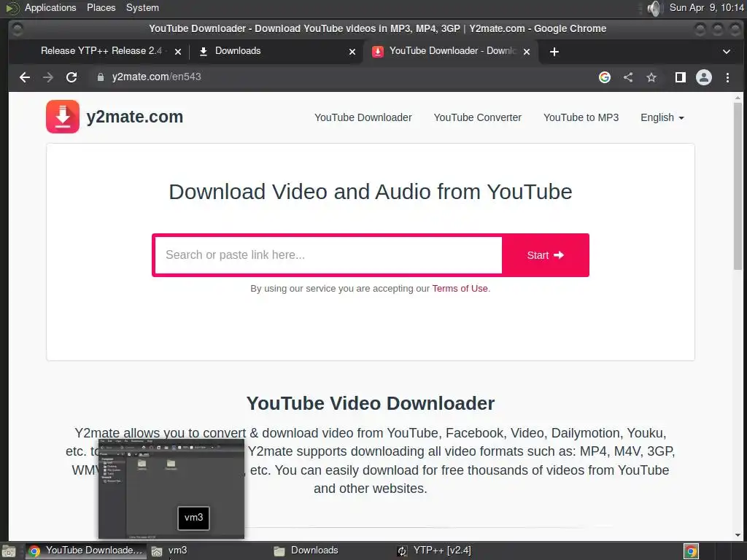Close the Release YTP++ tab

point(178,52)
